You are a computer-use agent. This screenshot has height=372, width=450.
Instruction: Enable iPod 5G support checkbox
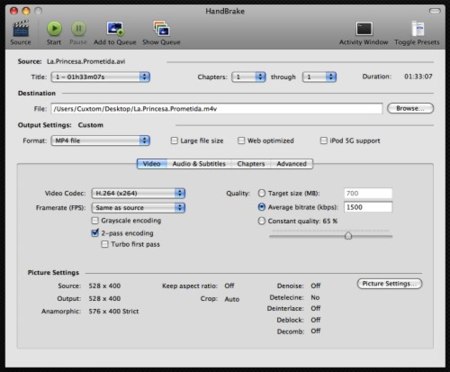(x=323, y=140)
